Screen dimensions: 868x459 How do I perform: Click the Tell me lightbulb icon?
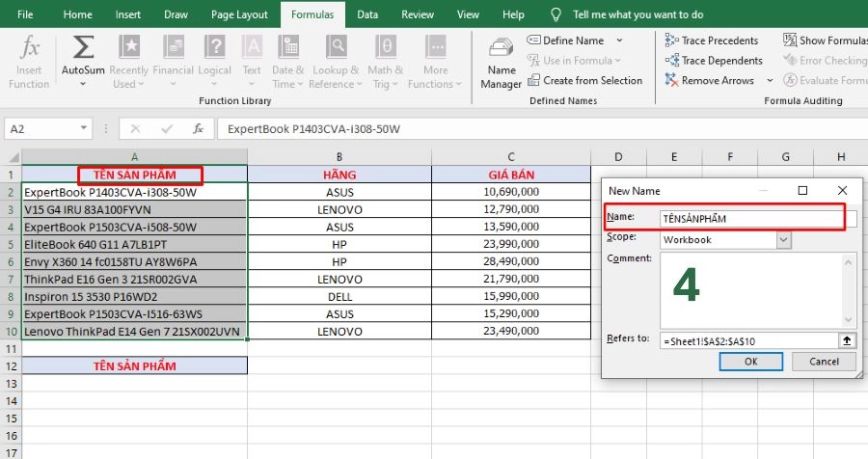point(556,14)
